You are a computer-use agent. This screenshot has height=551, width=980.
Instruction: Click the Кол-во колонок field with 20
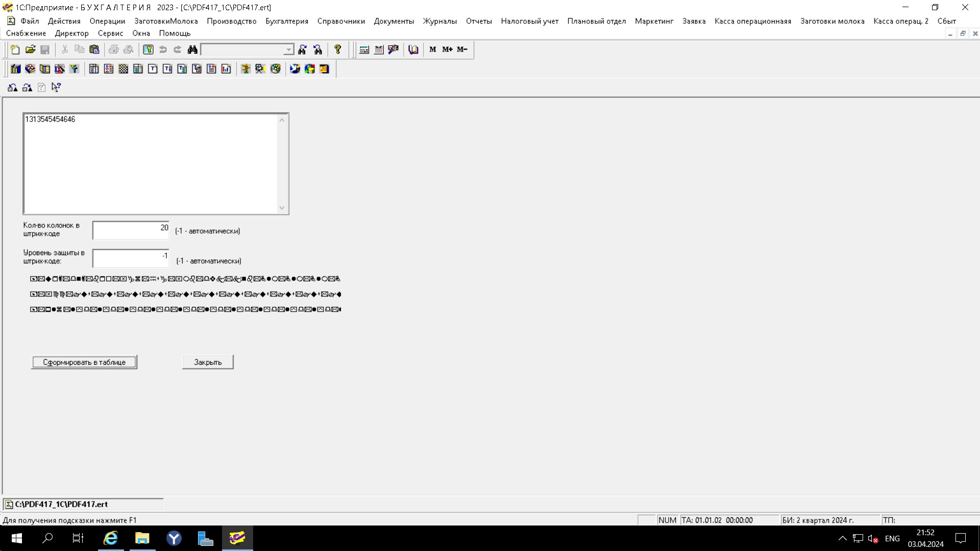131,230
